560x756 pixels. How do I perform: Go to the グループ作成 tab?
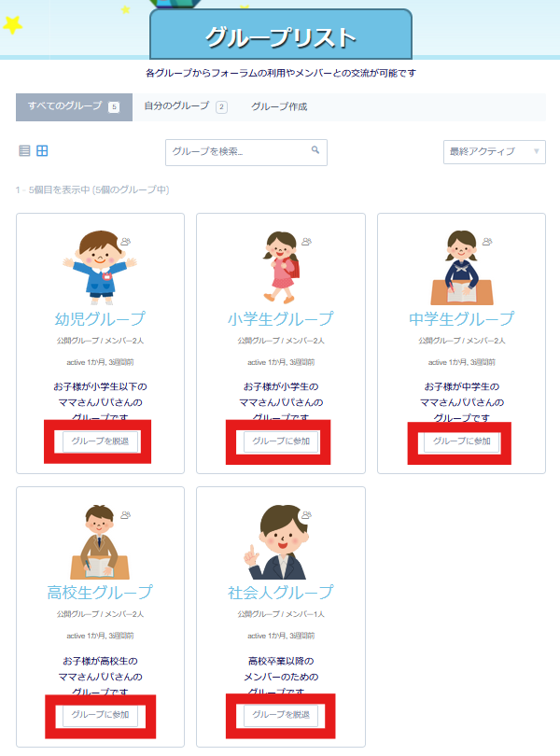point(279,106)
